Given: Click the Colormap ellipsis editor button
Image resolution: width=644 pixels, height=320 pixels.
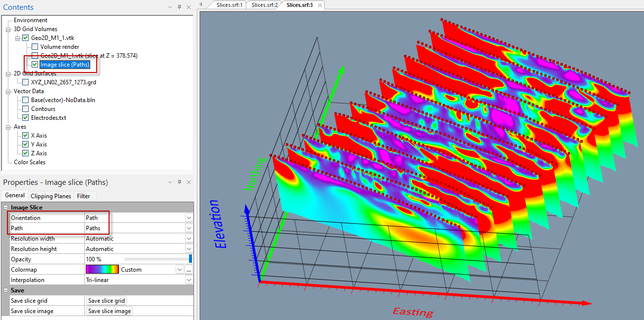Looking at the screenshot, I should (189, 270).
